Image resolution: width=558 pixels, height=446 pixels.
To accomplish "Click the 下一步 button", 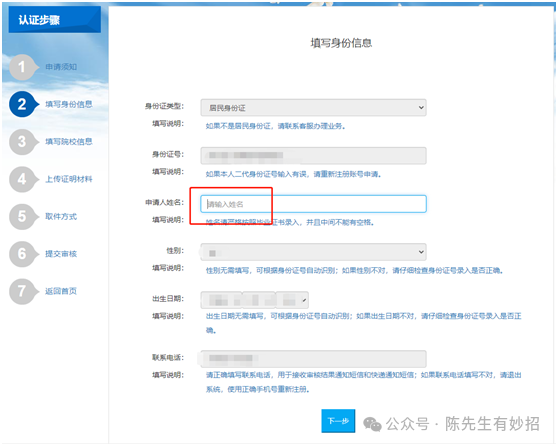I will pyautogui.click(x=338, y=421).
